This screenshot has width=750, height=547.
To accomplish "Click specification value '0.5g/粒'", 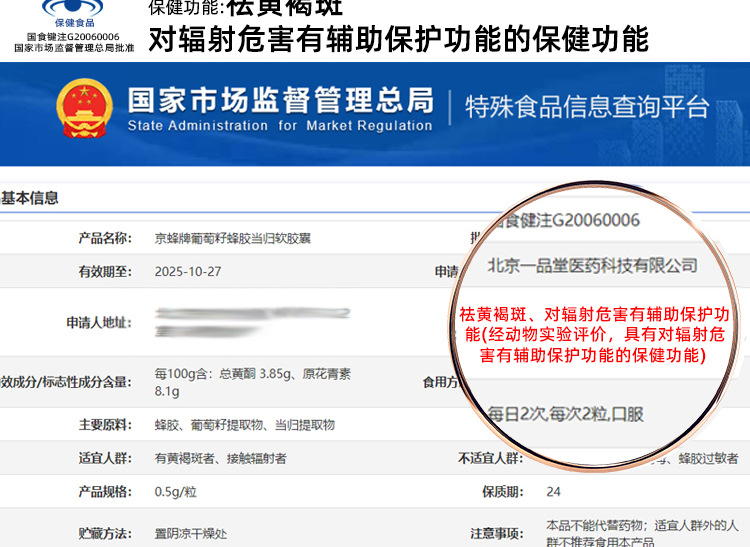I will 176,492.
